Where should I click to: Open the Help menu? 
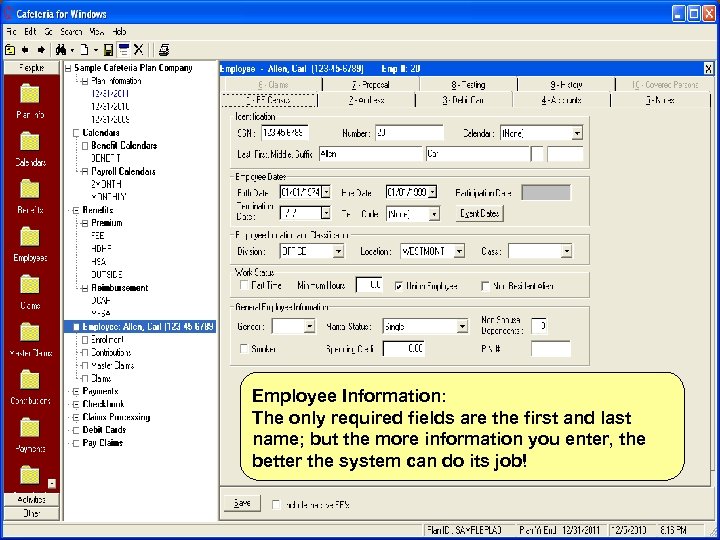(119, 32)
